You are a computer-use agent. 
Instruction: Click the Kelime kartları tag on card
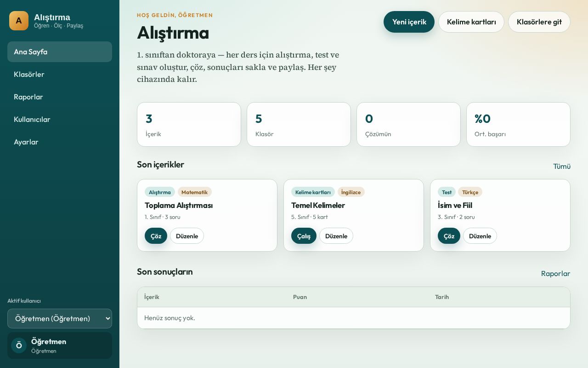pos(313,192)
